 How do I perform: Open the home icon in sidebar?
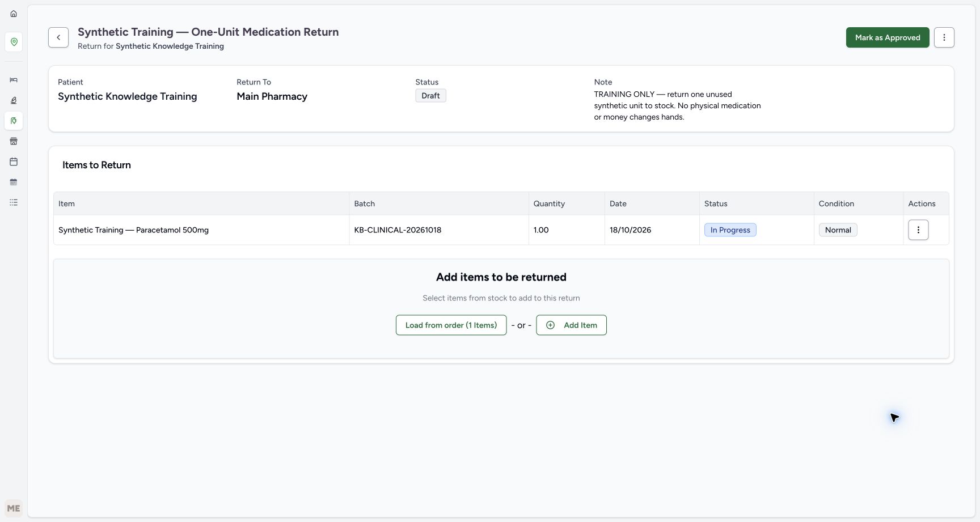[14, 14]
